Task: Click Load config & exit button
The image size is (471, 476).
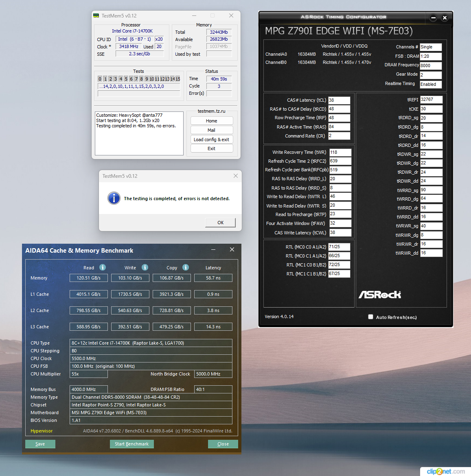Action: click(x=212, y=139)
